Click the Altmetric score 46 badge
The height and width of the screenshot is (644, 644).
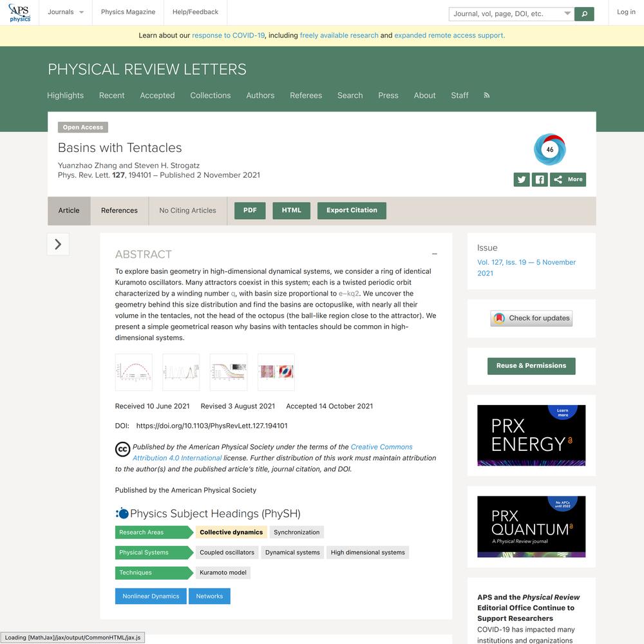click(549, 149)
